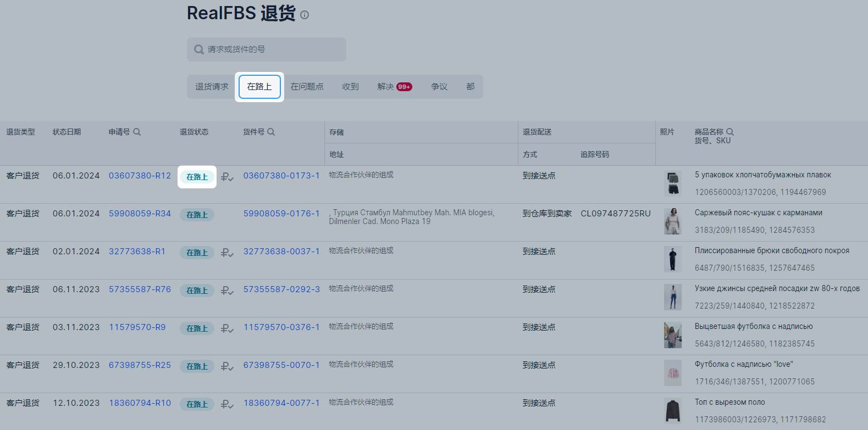
Task: Open shipment link 11579570-0376-1
Action: (x=281, y=327)
